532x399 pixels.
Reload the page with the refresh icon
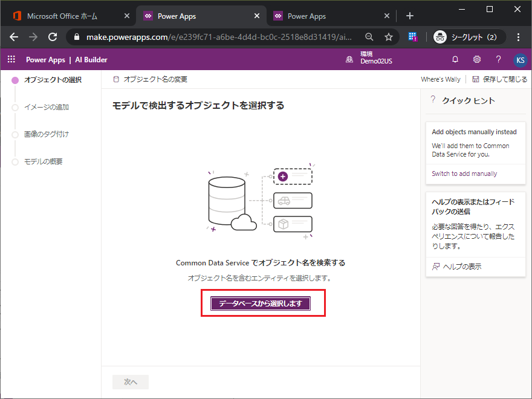[x=53, y=37]
